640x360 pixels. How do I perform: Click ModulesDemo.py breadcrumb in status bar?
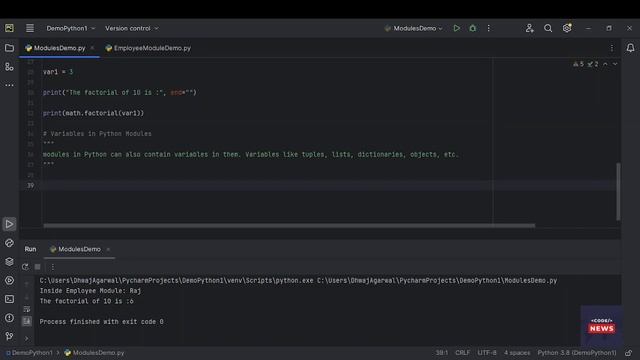pos(94,353)
